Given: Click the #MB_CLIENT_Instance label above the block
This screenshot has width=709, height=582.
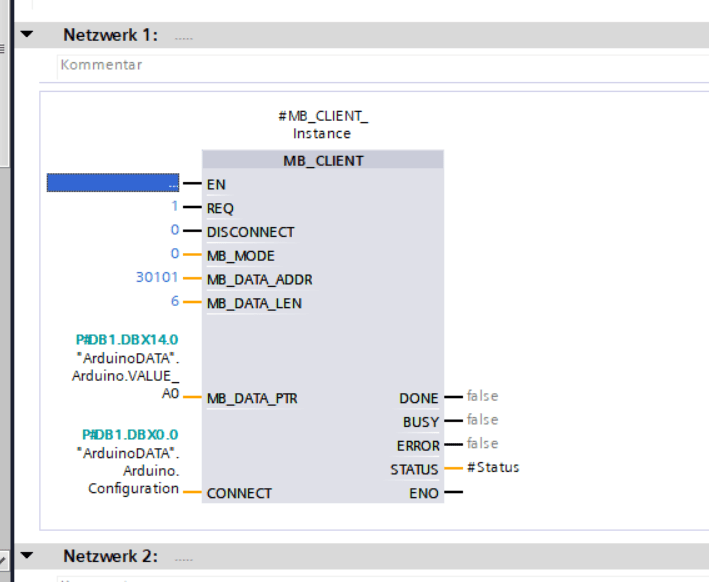Looking at the screenshot, I should point(321,124).
